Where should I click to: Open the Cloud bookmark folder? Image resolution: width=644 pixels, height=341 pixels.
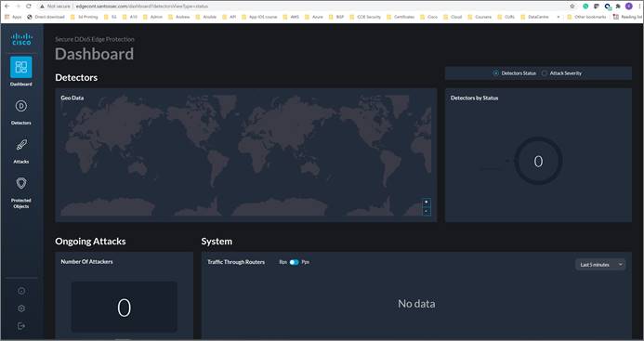[453, 17]
